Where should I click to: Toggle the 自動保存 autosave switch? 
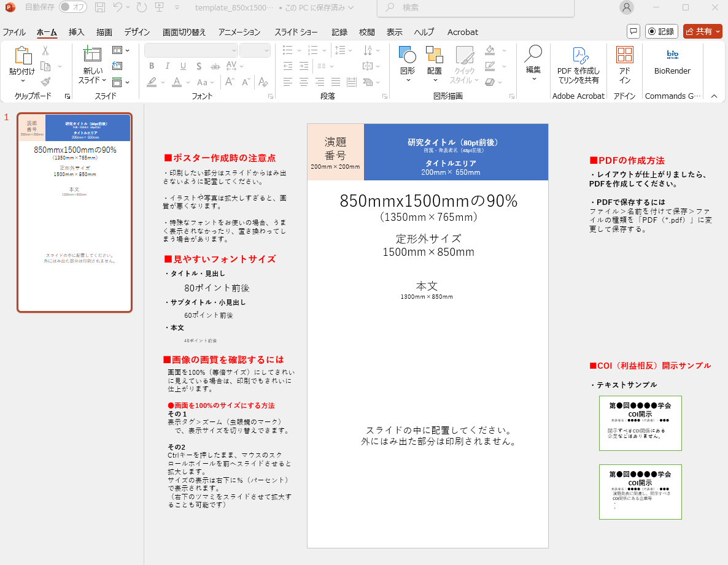tap(73, 7)
